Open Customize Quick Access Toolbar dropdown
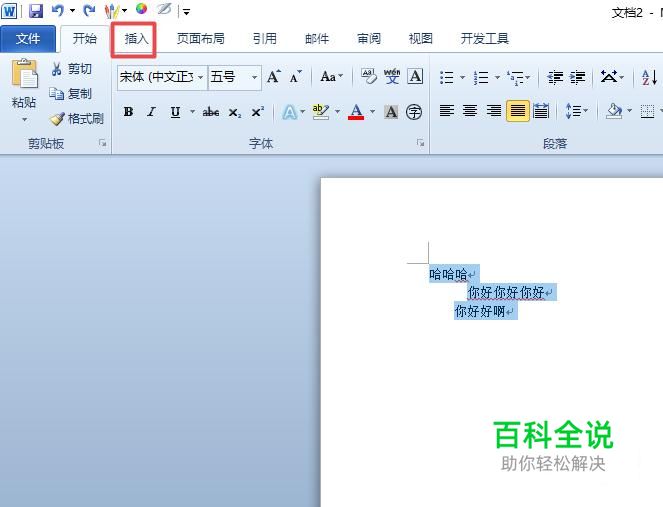This screenshot has width=663, height=507. tap(186, 12)
